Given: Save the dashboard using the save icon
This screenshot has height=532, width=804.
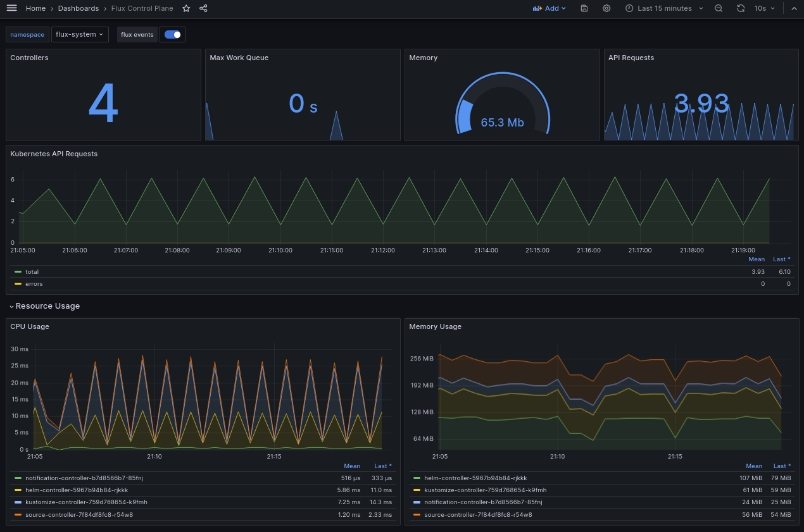Looking at the screenshot, I should pyautogui.click(x=584, y=8).
